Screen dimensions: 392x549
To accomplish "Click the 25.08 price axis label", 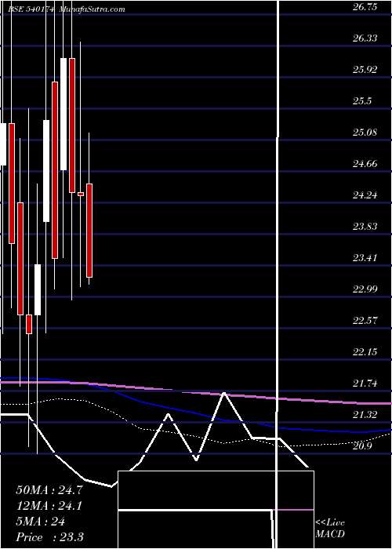I will [x=365, y=133].
